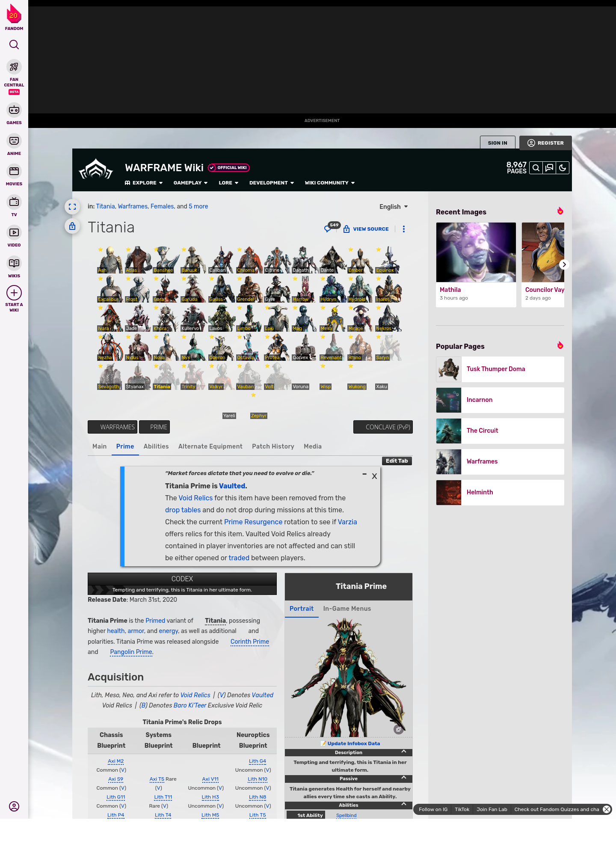Switch to the Alternate Equipment tab
Image resolution: width=616 pixels, height=856 pixels.
[210, 446]
